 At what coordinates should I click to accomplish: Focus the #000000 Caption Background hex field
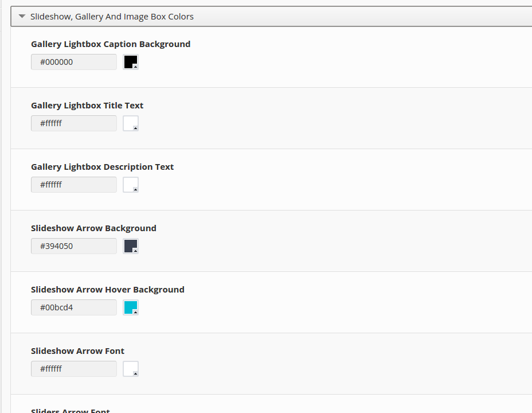point(74,62)
